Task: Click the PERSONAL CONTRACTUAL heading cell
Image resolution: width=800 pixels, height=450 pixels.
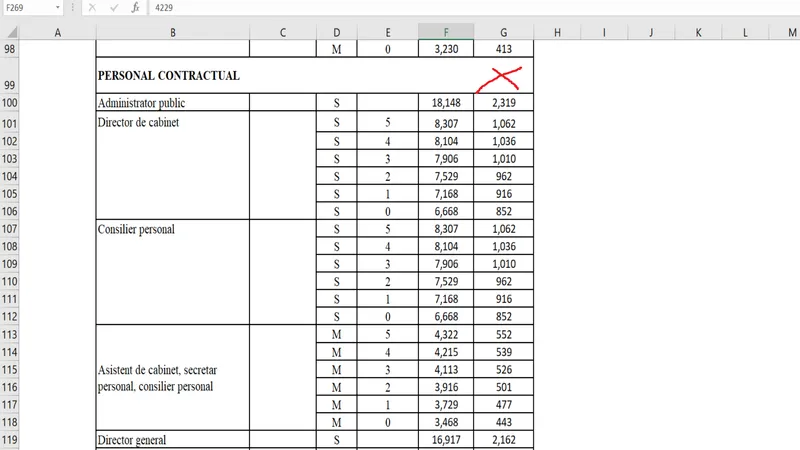Action: (x=168, y=76)
